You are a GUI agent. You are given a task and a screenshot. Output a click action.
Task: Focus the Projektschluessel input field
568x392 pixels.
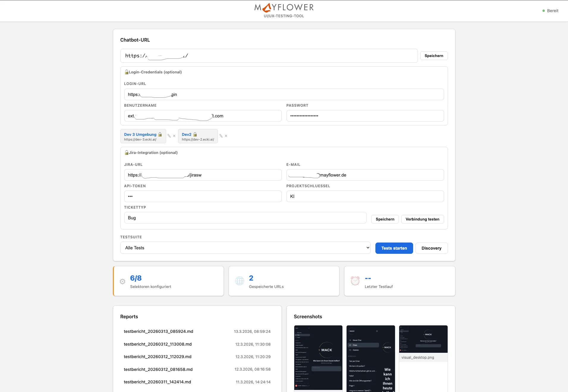click(x=365, y=196)
